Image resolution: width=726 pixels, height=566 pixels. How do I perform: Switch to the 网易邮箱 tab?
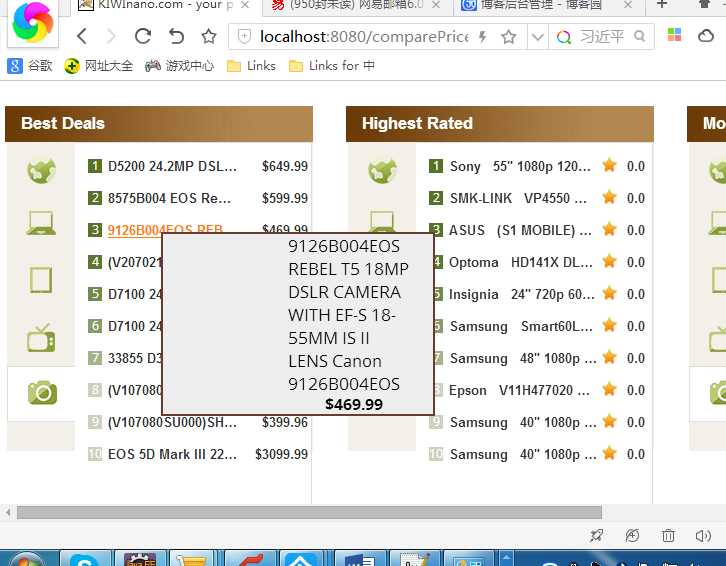356,5
